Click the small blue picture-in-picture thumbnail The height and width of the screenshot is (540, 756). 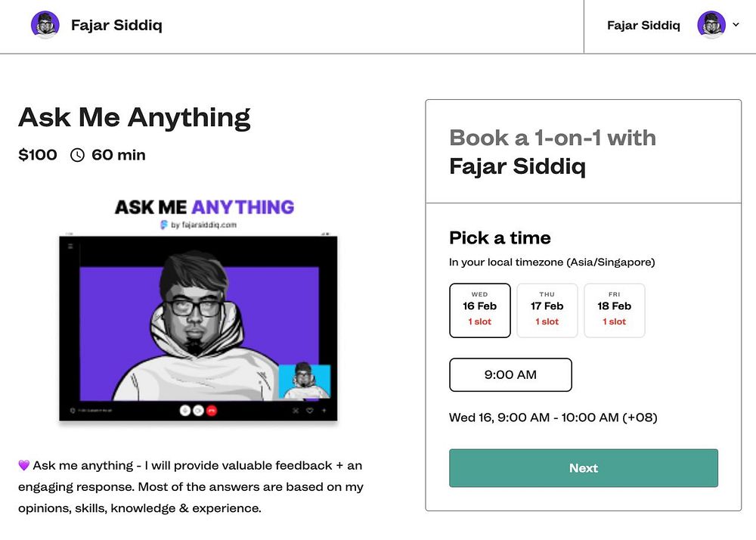pos(305,382)
